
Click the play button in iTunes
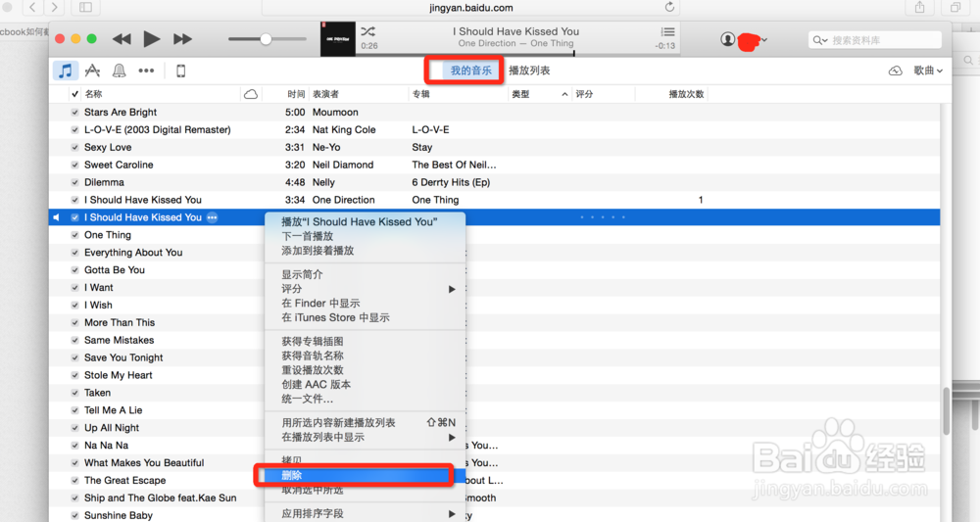tap(151, 39)
